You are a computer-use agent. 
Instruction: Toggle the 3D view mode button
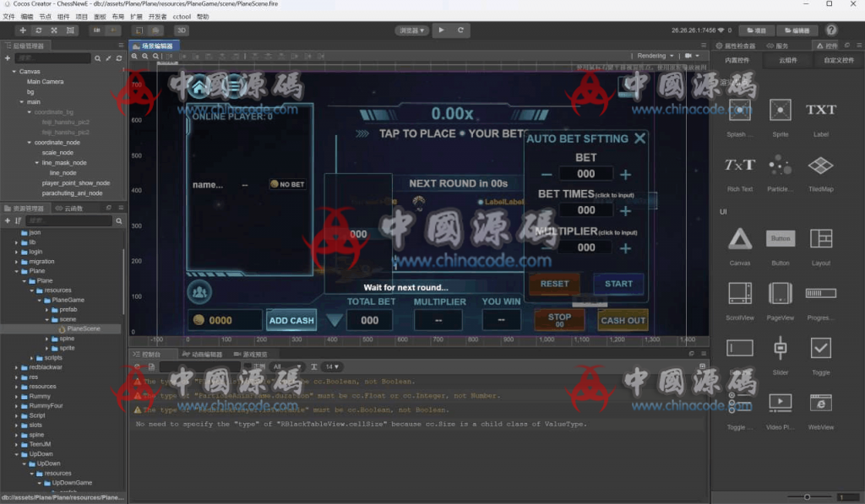pyautogui.click(x=182, y=30)
